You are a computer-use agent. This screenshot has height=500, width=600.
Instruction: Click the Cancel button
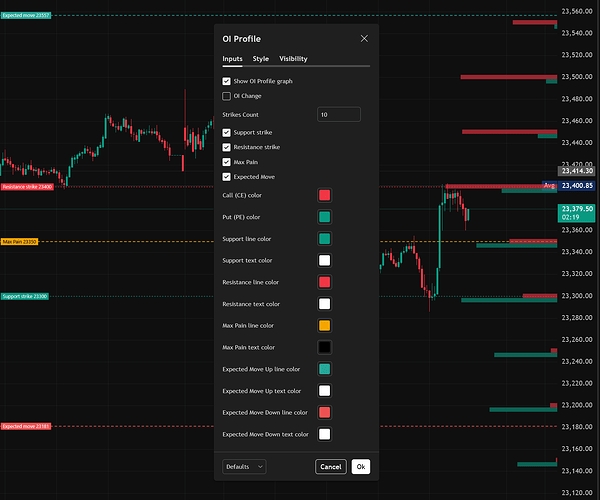coord(331,467)
